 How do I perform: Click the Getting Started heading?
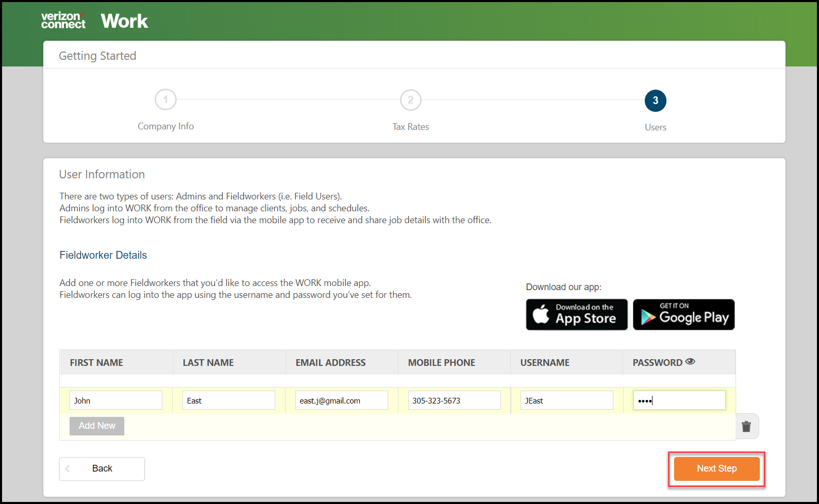[97, 56]
